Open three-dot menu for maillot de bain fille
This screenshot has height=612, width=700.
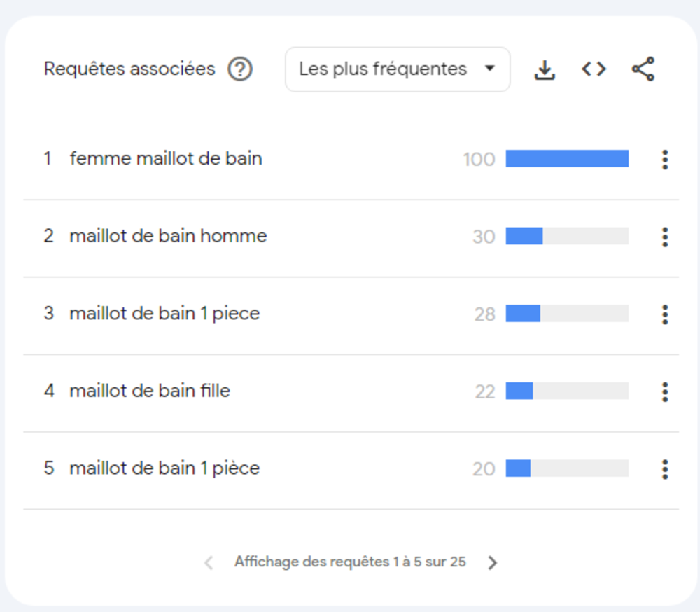coord(665,391)
